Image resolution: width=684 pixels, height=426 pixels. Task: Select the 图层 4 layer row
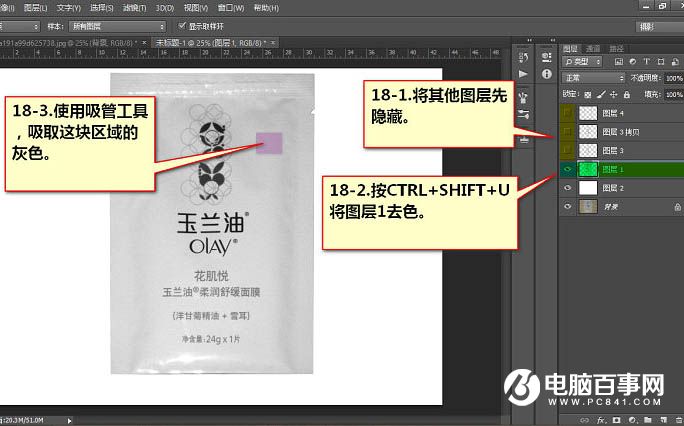pyautogui.click(x=622, y=113)
